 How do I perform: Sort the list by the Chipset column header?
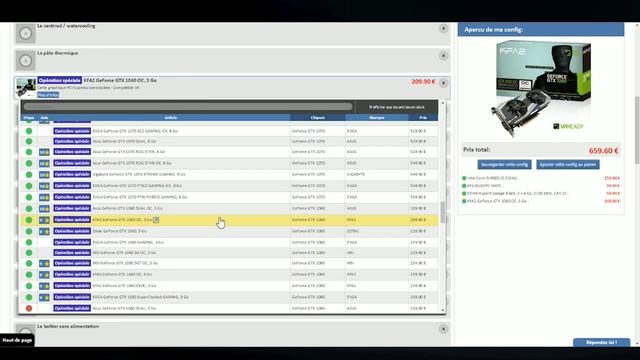318,118
